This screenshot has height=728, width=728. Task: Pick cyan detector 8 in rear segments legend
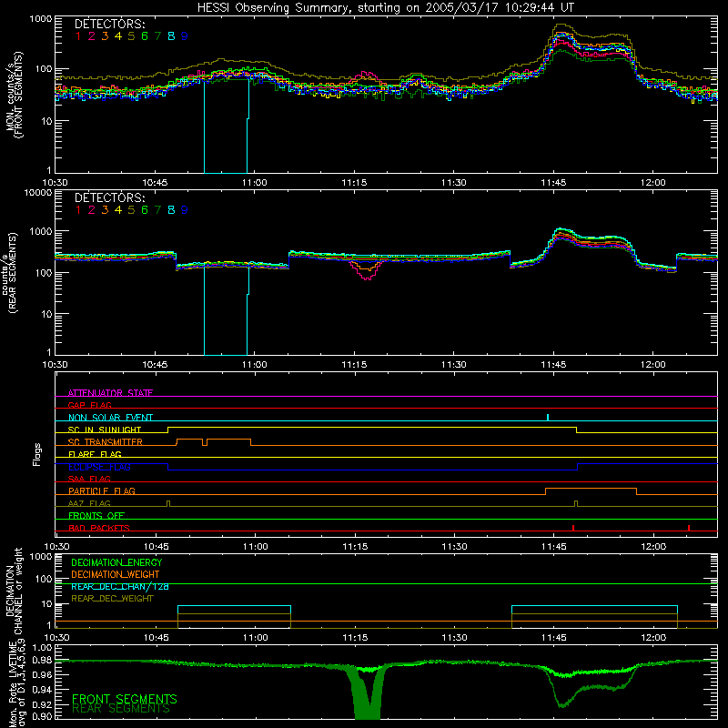[171, 210]
